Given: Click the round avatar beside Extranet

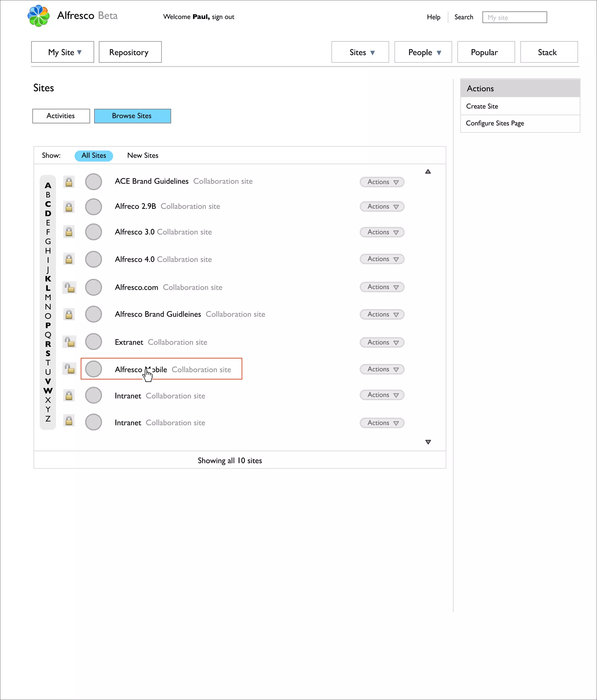Looking at the screenshot, I should click(94, 342).
